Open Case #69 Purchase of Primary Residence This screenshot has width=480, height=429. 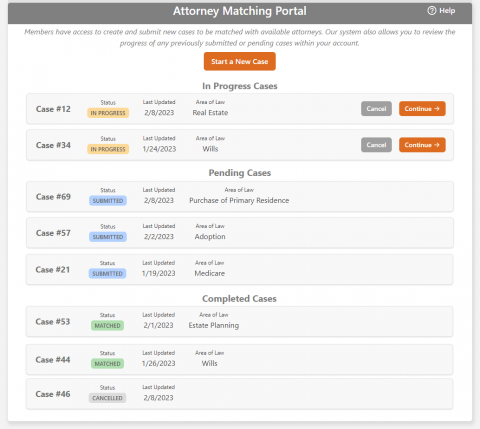pos(240,197)
